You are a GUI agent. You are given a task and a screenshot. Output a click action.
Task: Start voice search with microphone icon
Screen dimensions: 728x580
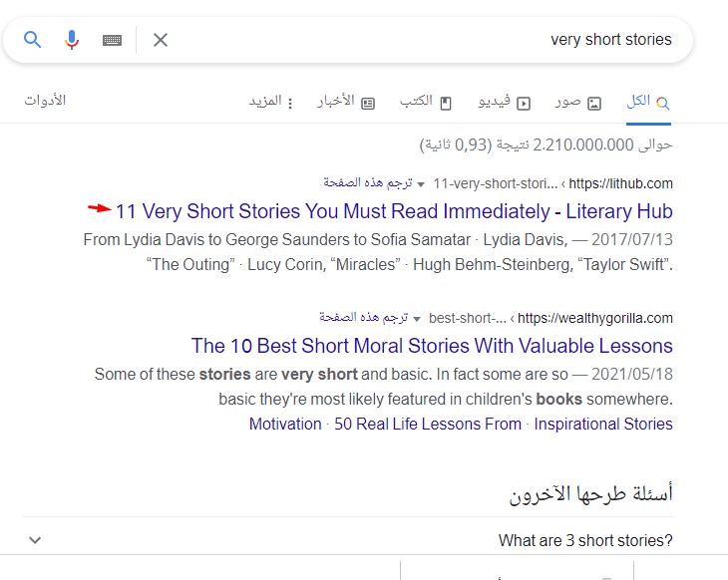pos(72,40)
